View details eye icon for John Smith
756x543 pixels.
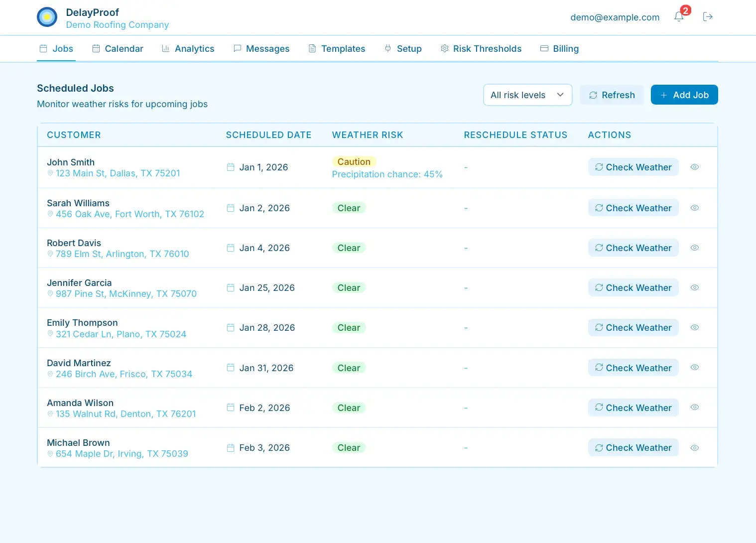coord(695,167)
